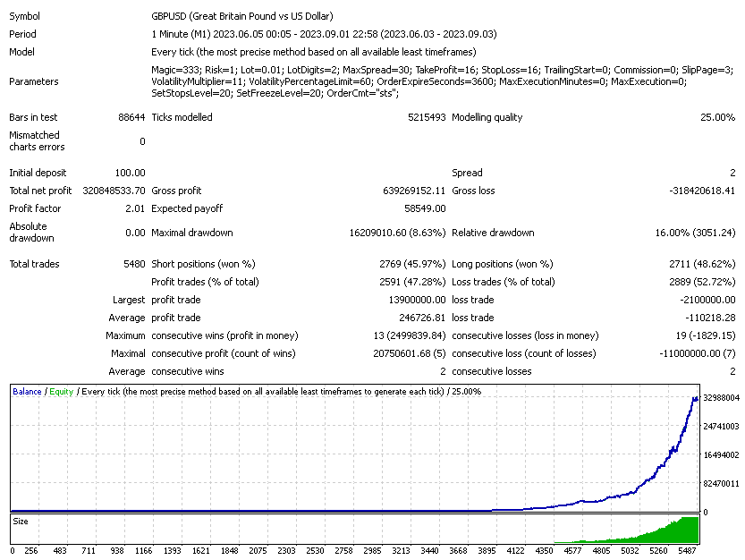Viewport: 745px width, 560px height.
Task: Click the Spread label
Action: pyautogui.click(x=467, y=173)
